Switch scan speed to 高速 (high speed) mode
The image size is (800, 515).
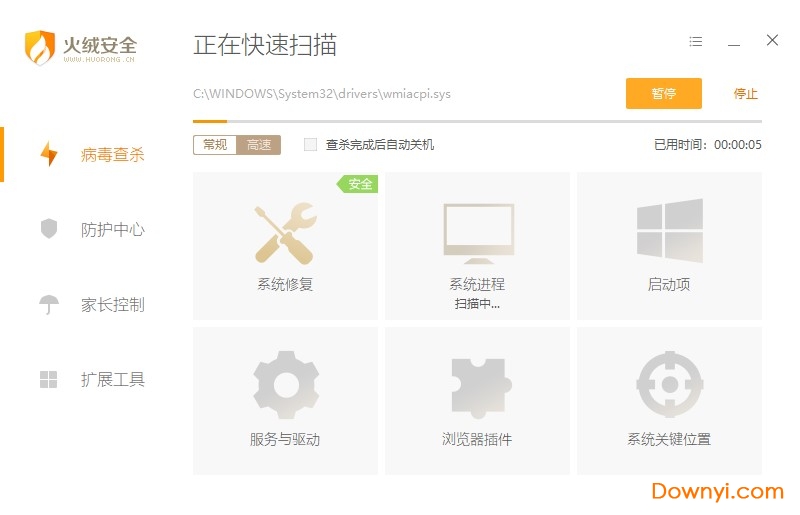point(259,145)
